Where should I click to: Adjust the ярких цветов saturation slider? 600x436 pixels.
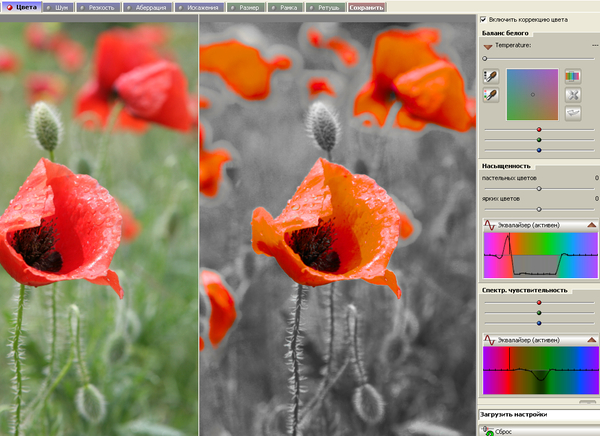point(539,209)
